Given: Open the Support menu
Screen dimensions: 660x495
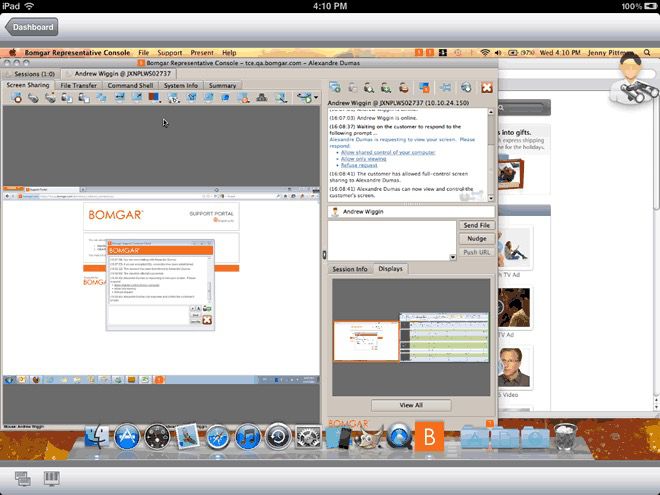Looking at the screenshot, I should click(x=170, y=53).
